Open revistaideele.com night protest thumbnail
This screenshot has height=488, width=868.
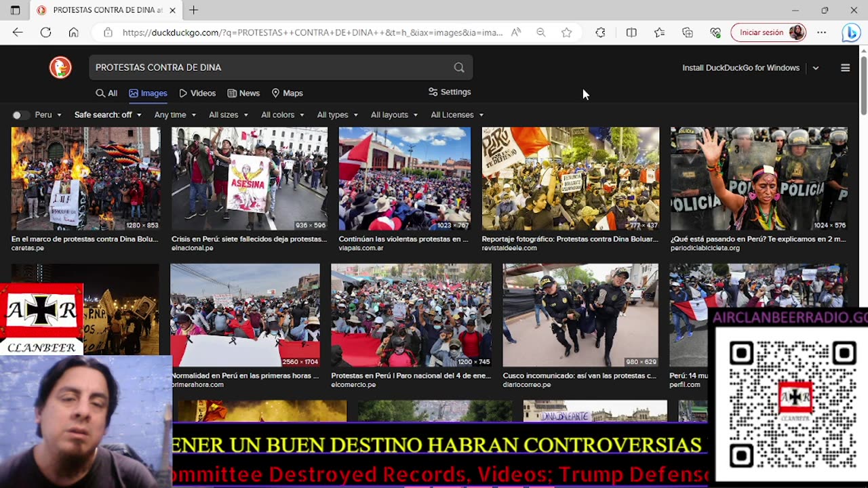(570, 179)
